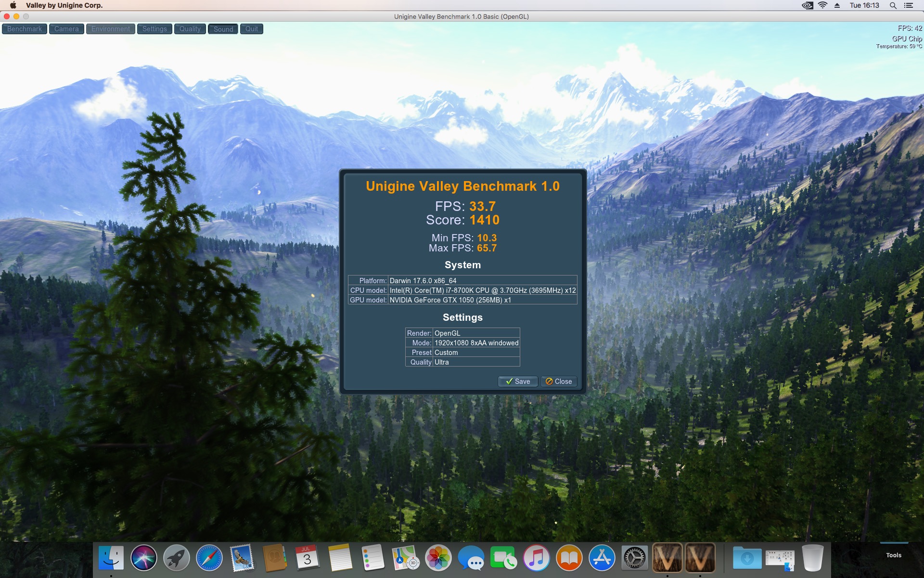Open Downloads folder in dock
This screenshot has width=924, height=578.
coord(747,558)
